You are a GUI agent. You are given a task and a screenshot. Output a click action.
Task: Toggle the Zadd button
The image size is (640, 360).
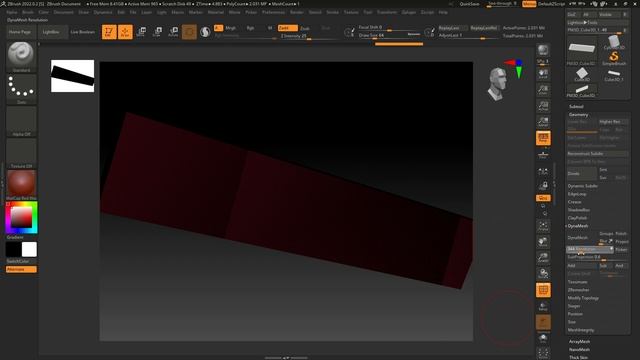287,28
